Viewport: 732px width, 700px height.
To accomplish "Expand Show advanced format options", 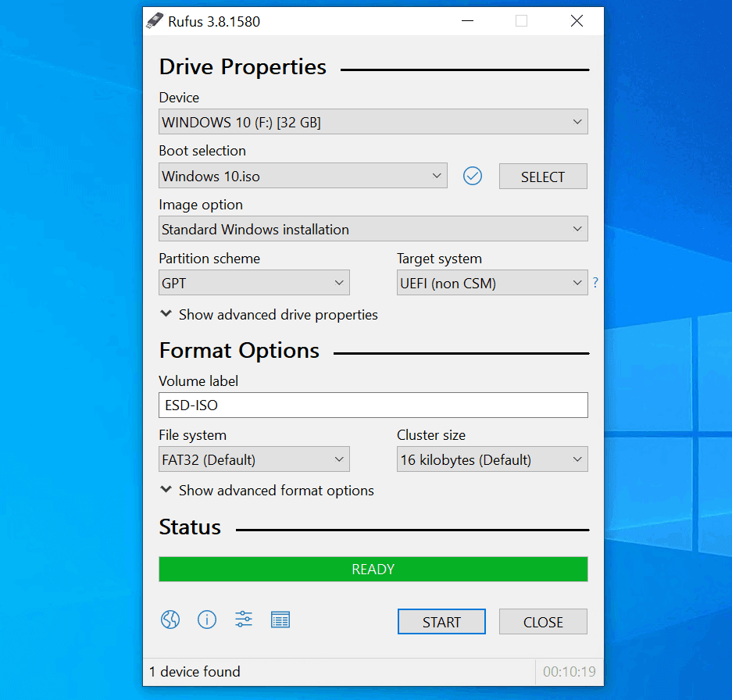I will click(267, 491).
